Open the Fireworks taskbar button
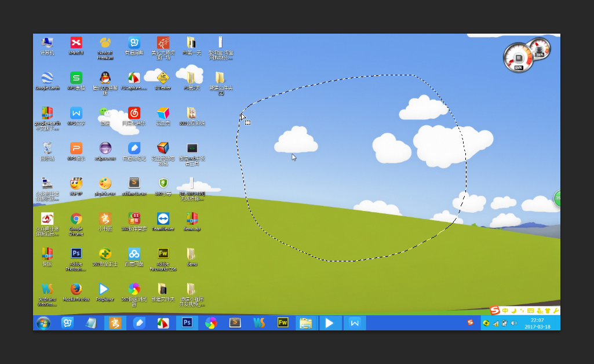 [283, 323]
